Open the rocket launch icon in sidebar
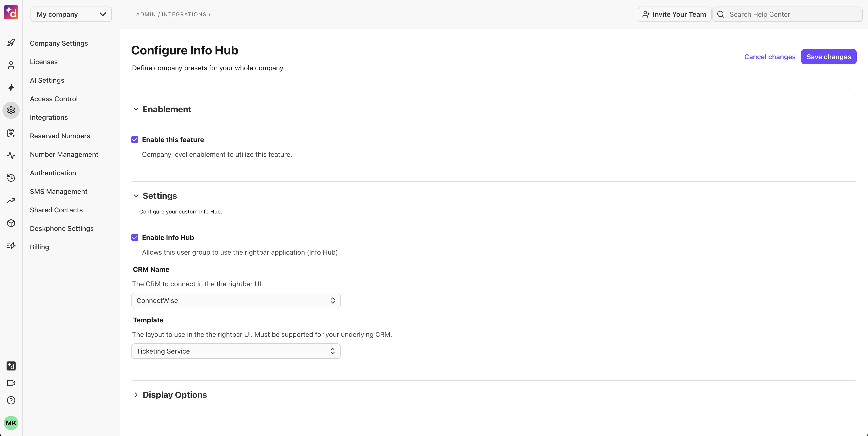The width and height of the screenshot is (868, 436). tap(11, 42)
